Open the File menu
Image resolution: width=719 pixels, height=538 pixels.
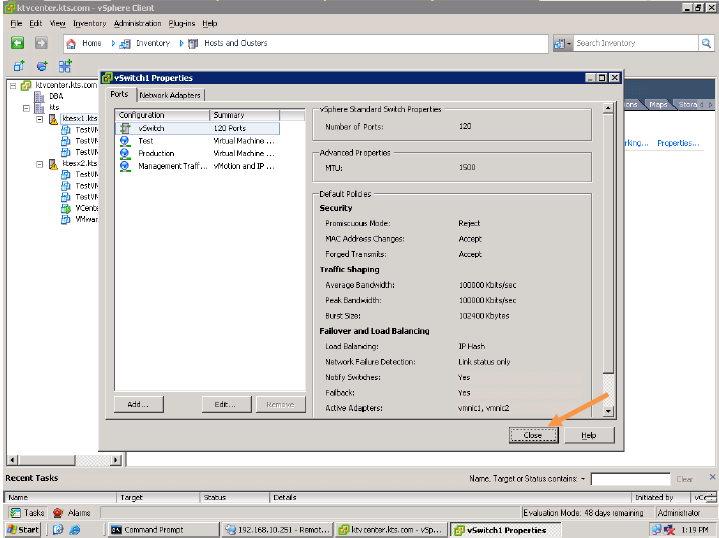[x=16, y=23]
